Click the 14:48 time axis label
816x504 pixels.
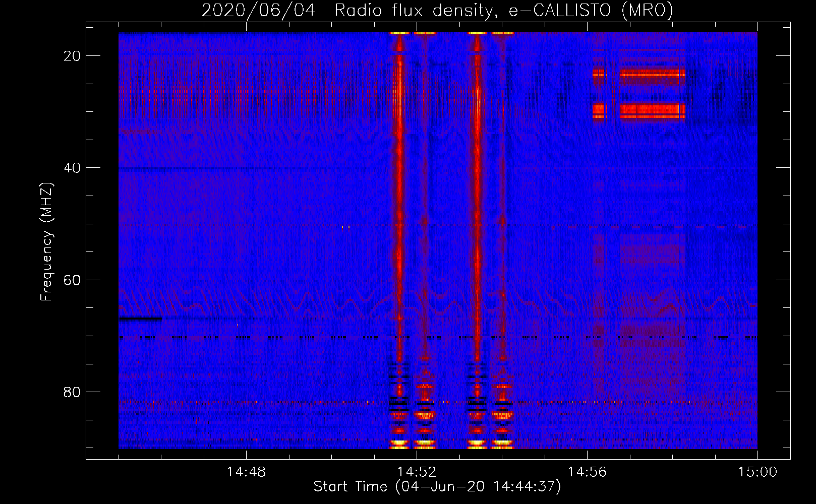(x=246, y=472)
